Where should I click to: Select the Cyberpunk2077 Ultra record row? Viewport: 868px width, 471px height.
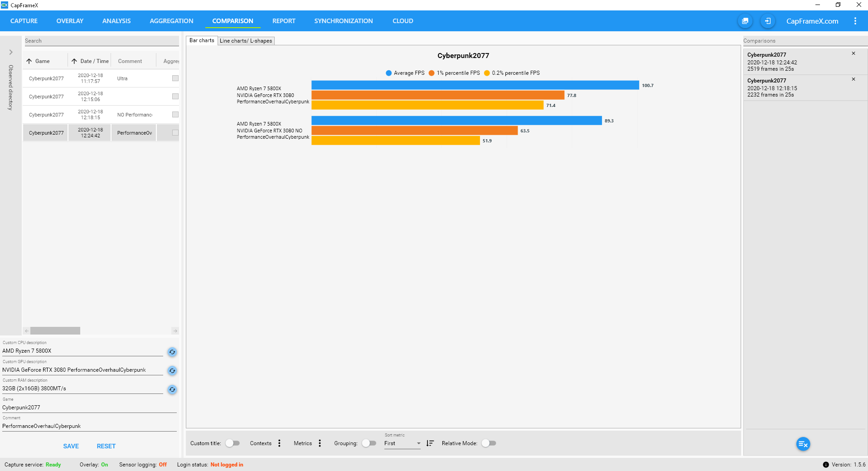pos(101,78)
